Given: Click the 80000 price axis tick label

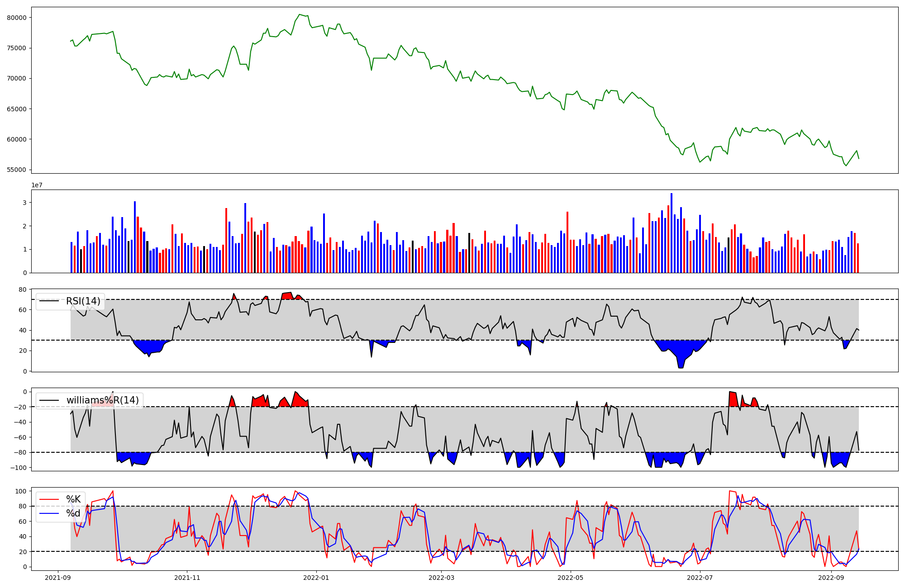Looking at the screenshot, I should pyautogui.click(x=17, y=18).
